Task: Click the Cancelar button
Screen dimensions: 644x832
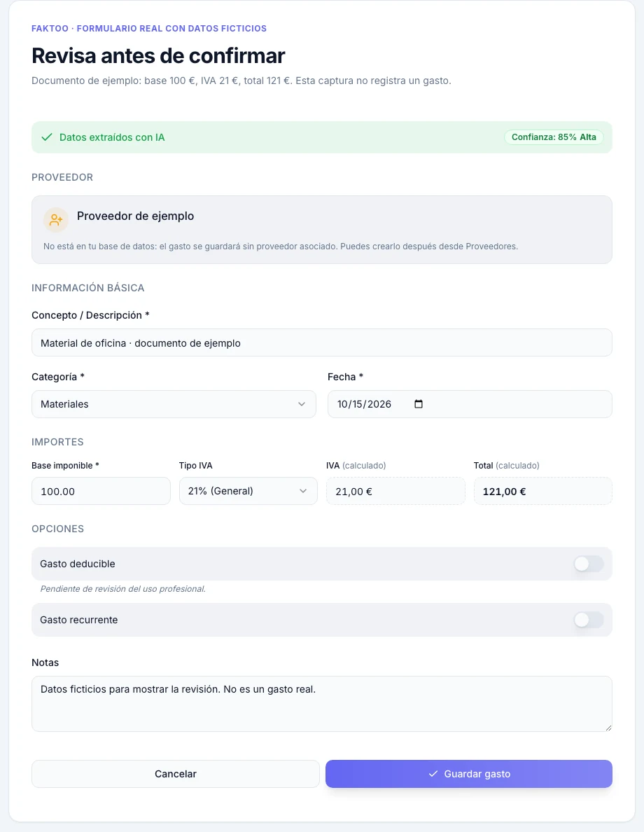Action: tap(176, 774)
